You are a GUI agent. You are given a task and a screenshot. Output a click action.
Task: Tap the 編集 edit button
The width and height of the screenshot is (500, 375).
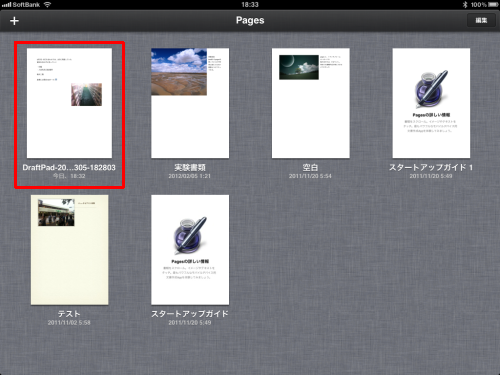click(x=481, y=21)
